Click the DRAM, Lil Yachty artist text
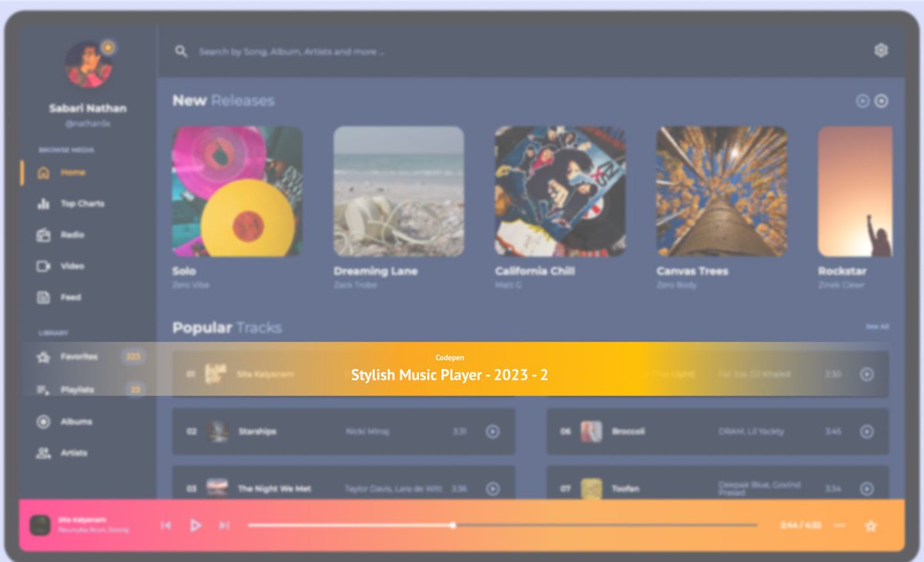The height and width of the screenshot is (562, 924). (x=752, y=432)
